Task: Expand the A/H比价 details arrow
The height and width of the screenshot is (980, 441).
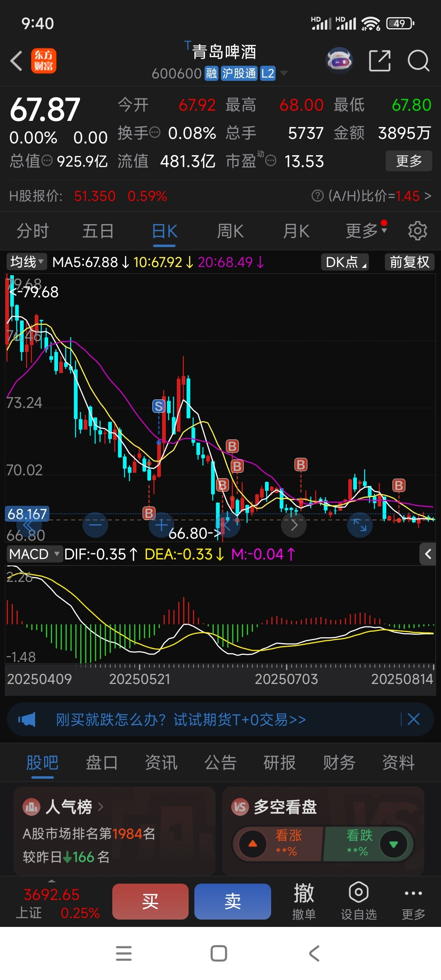Action: pyautogui.click(x=428, y=196)
